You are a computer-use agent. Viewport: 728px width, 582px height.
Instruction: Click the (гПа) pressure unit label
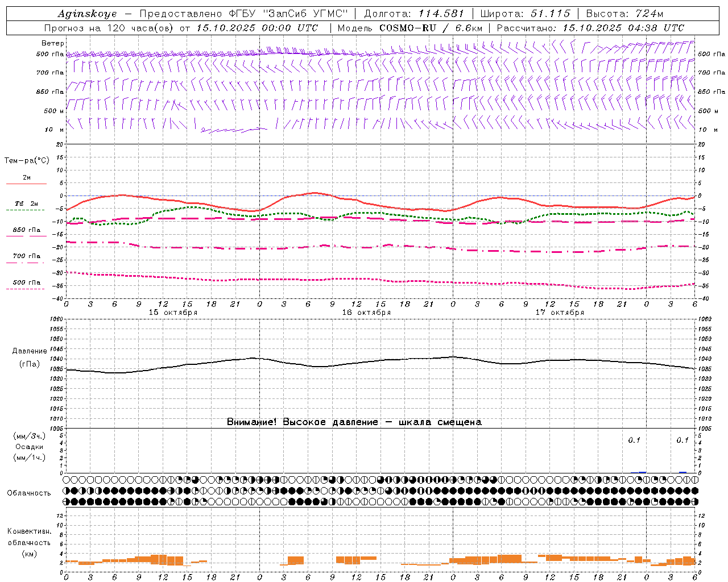tap(30, 364)
